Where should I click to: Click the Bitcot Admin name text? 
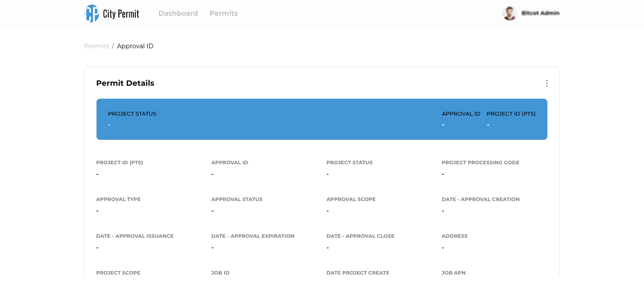pos(540,13)
